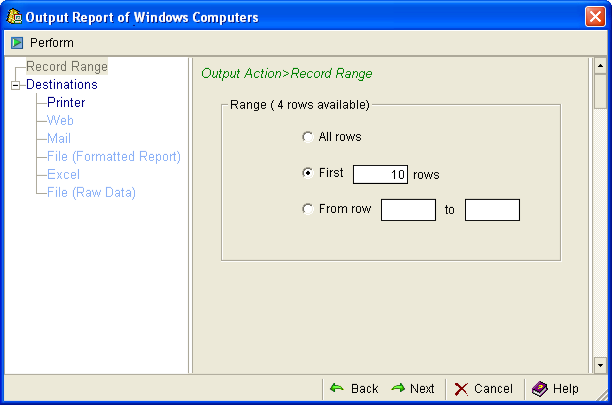Click the From row start field
Image resolution: width=612 pixels, height=405 pixels.
coord(408,210)
